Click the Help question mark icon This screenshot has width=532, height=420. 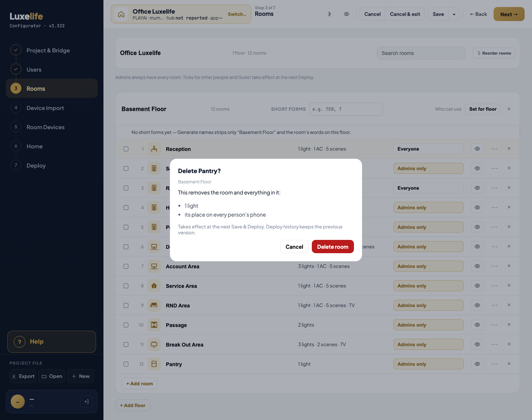20,342
